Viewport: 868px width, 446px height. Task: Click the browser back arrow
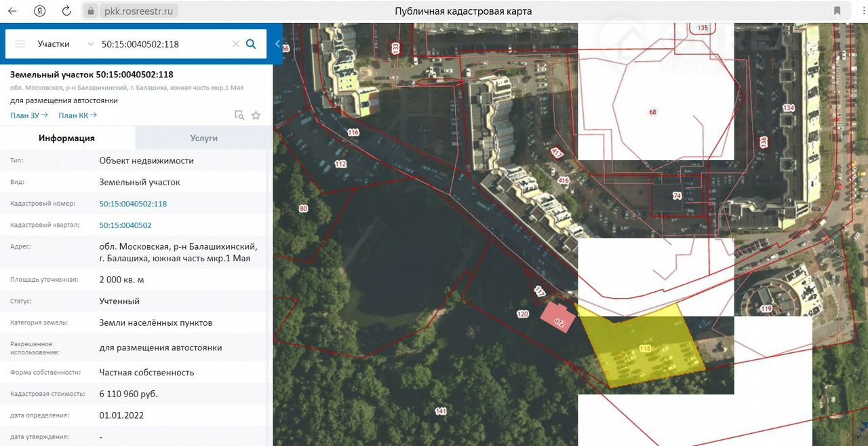[x=12, y=11]
